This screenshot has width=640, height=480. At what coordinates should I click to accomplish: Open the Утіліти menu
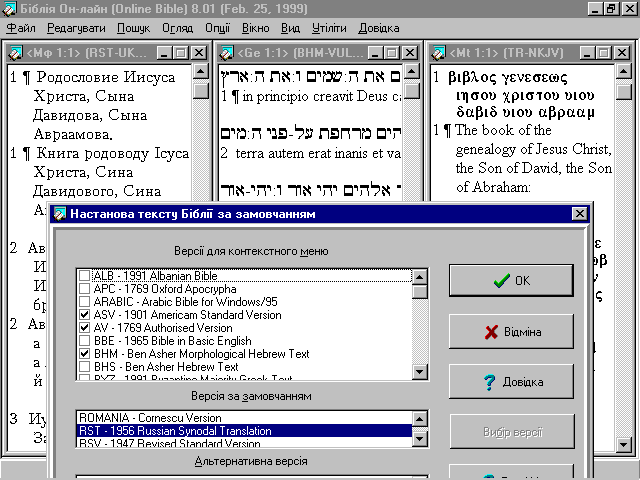click(328, 28)
